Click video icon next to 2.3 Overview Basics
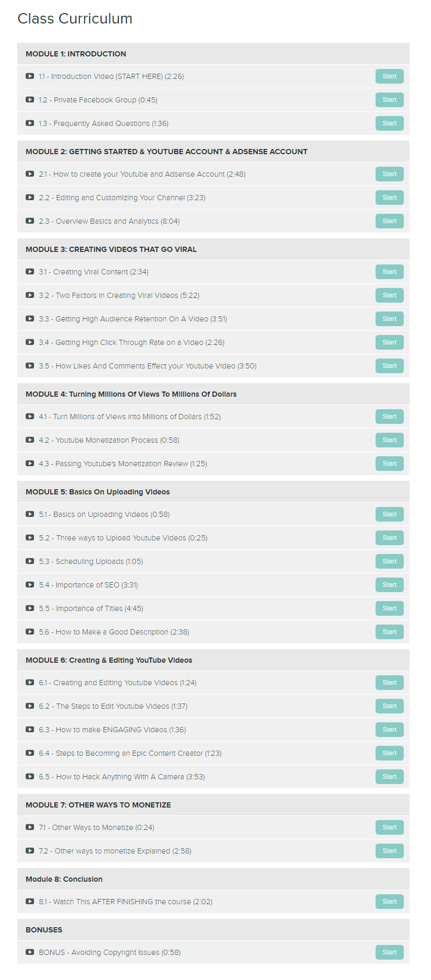 pyautogui.click(x=30, y=221)
